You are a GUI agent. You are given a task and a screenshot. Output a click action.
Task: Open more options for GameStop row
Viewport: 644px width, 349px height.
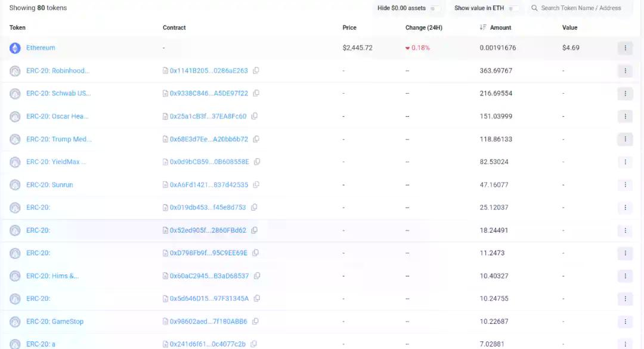(625, 322)
